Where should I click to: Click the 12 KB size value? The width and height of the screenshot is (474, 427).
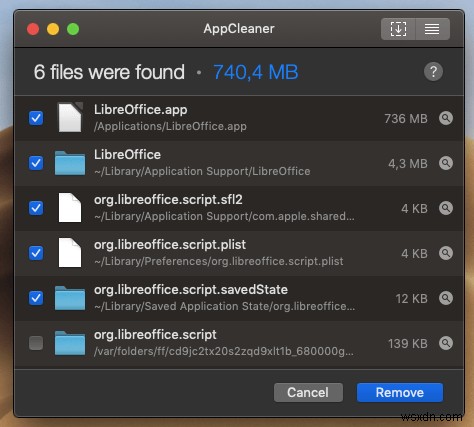coord(411,299)
